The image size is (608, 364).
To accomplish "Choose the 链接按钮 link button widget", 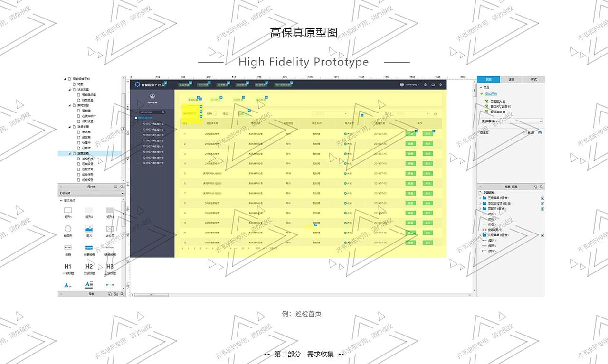I will click(x=110, y=250).
